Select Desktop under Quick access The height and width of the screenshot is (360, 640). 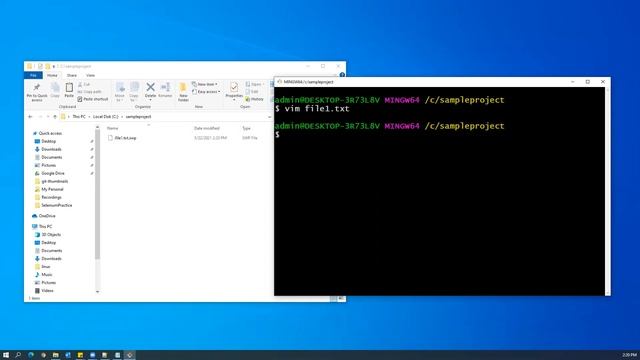(x=48, y=141)
